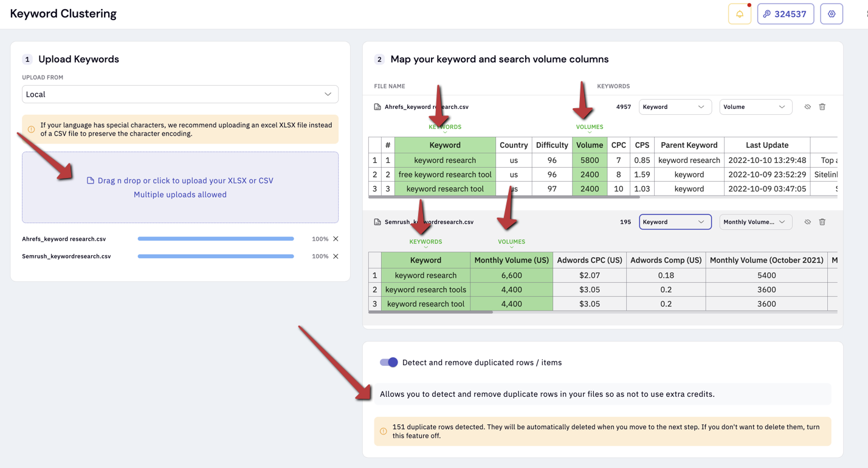This screenshot has height=468, width=868.
Task: Open the Local upload-from dropdown
Action: pyautogui.click(x=180, y=94)
